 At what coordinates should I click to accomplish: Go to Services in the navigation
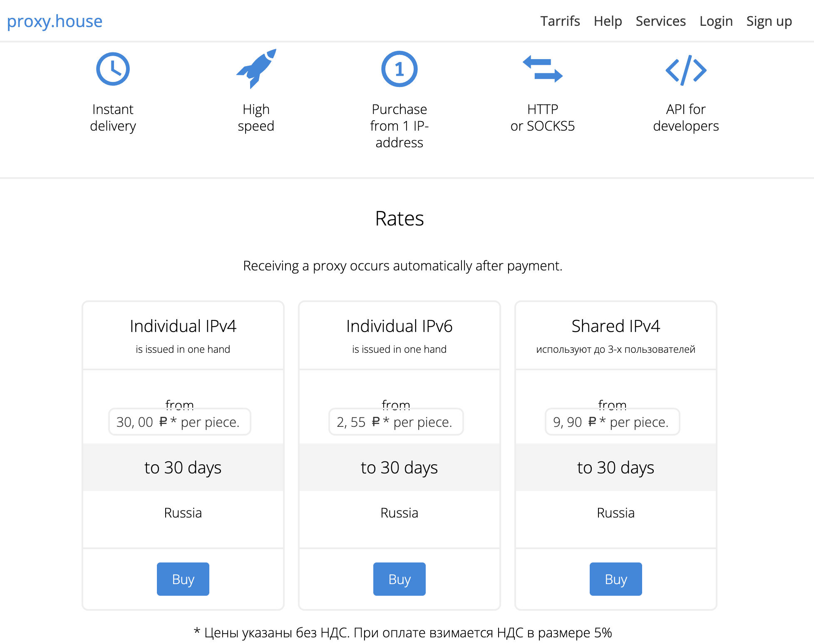(x=660, y=21)
